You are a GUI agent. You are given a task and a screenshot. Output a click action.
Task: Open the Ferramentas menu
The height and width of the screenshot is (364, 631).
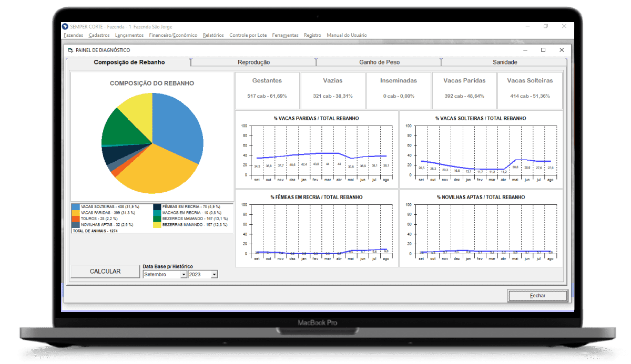coord(285,35)
